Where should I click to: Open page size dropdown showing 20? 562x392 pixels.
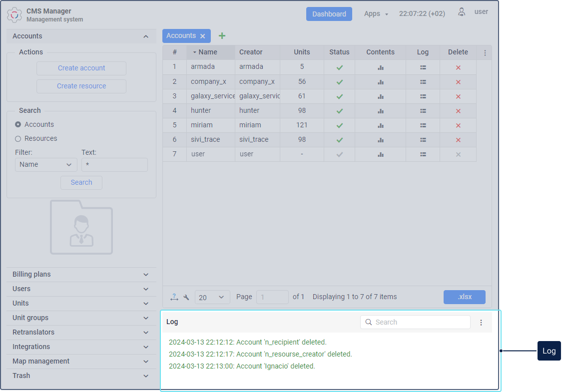(212, 297)
